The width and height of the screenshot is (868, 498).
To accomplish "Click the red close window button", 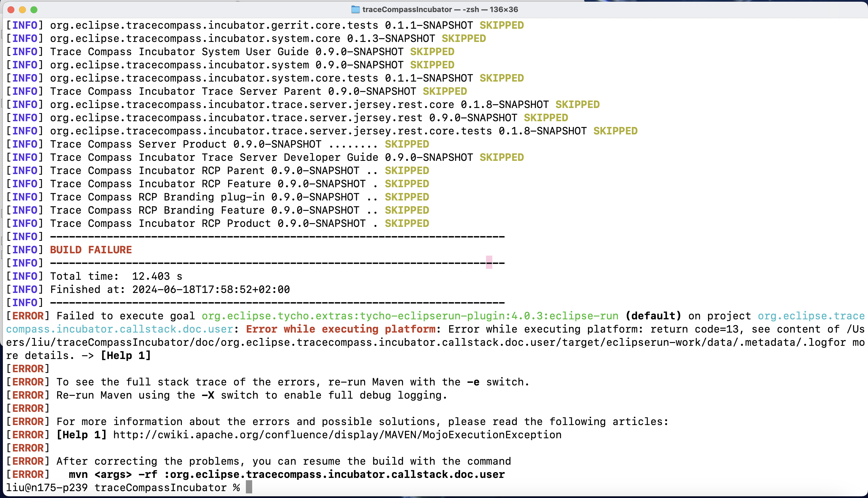I will tap(11, 9).
